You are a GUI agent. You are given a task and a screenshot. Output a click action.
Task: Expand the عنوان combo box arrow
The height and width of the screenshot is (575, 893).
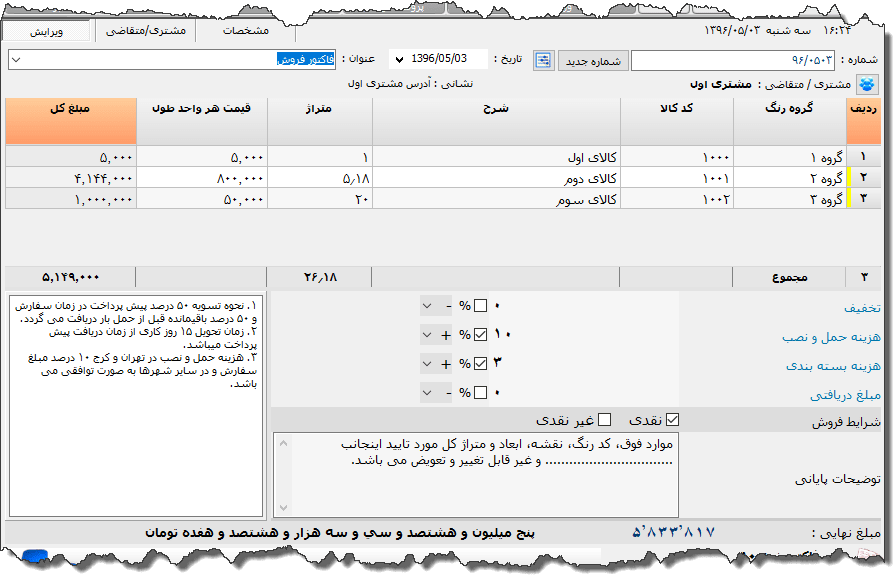16,60
